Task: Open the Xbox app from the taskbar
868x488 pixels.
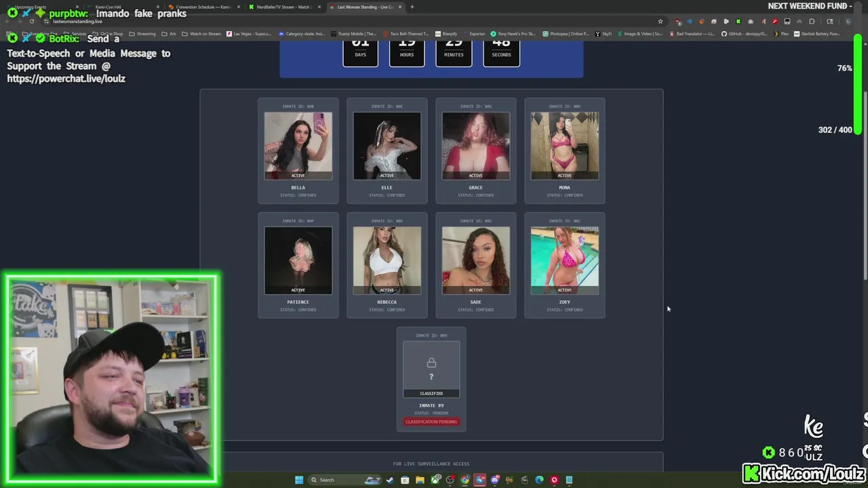Action: (435, 480)
